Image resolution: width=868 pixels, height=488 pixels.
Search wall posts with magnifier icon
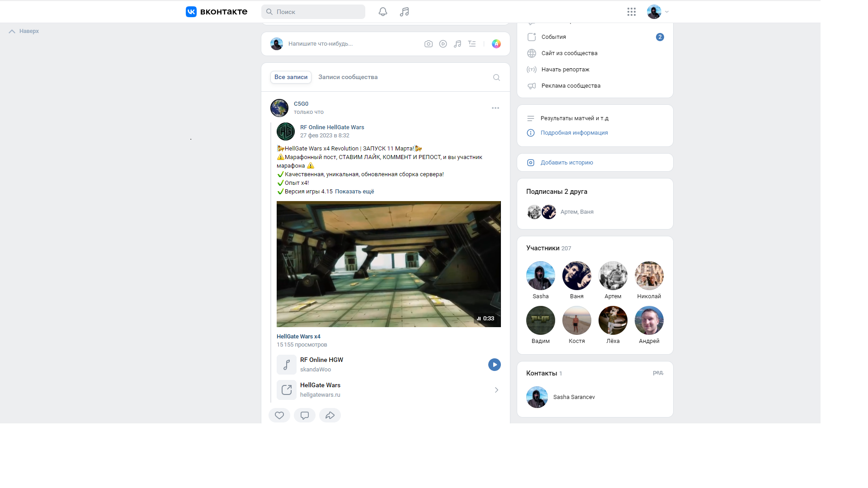click(496, 78)
